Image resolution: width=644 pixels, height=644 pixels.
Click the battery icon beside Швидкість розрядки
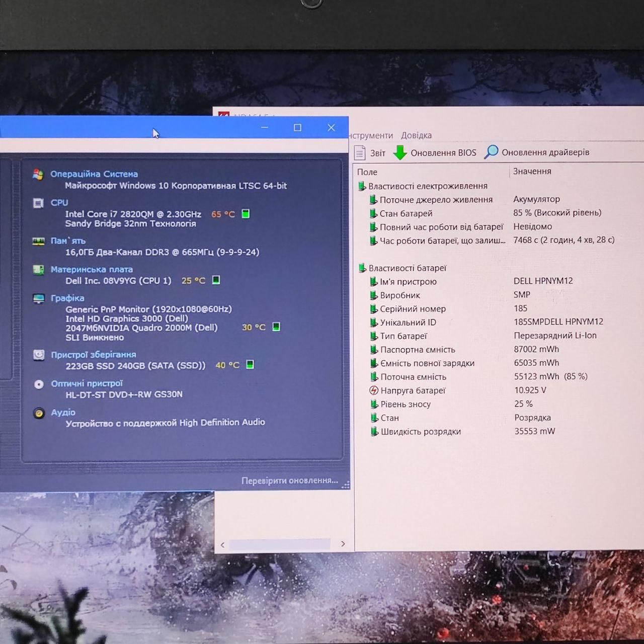374,431
